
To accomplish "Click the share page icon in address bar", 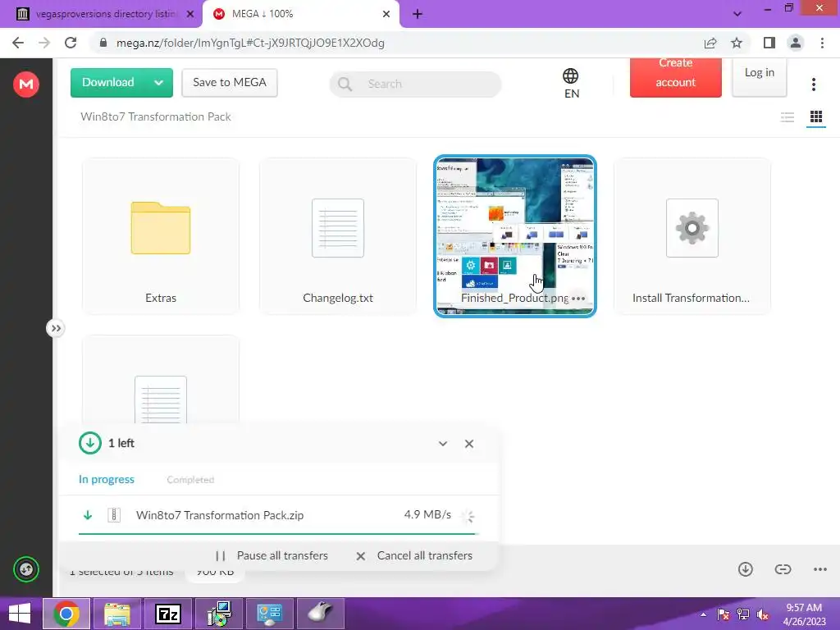I will coord(710,43).
